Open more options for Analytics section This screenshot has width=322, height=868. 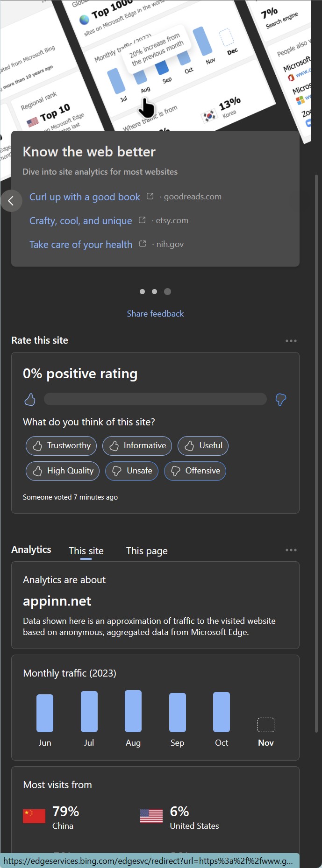(x=291, y=550)
